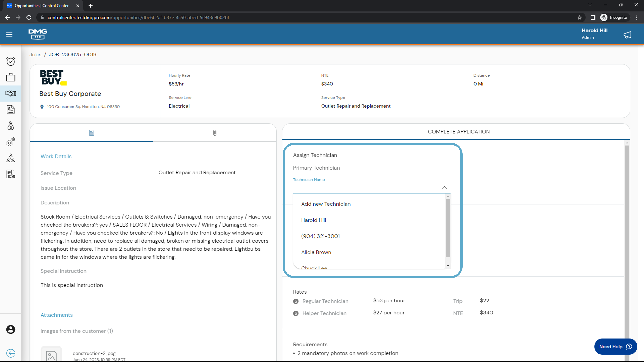Click the user profile avatar icon
The width and height of the screenshot is (644, 362).
[11, 330]
